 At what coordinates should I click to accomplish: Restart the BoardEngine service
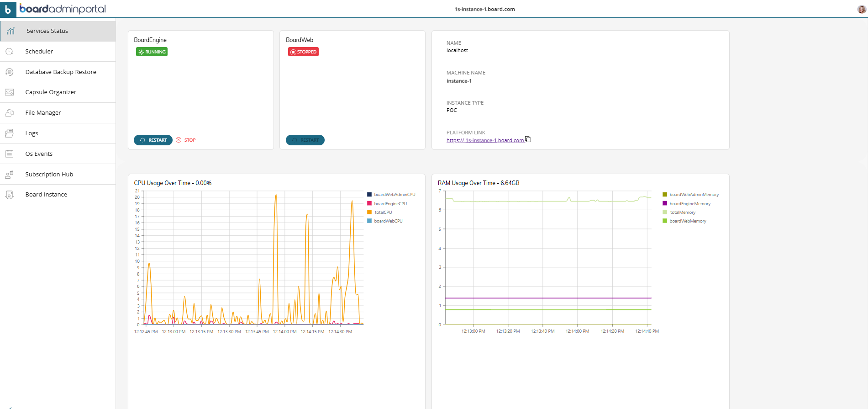(153, 140)
